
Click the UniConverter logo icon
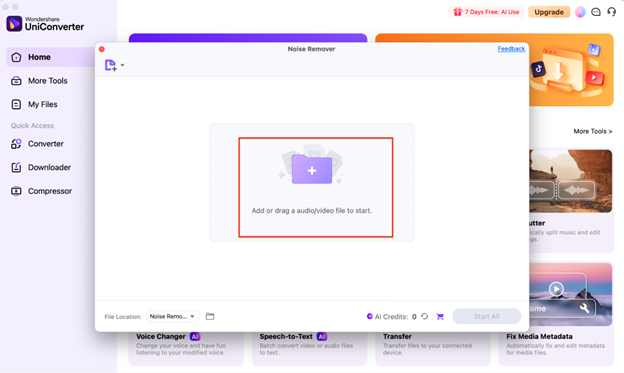[x=14, y=24]
